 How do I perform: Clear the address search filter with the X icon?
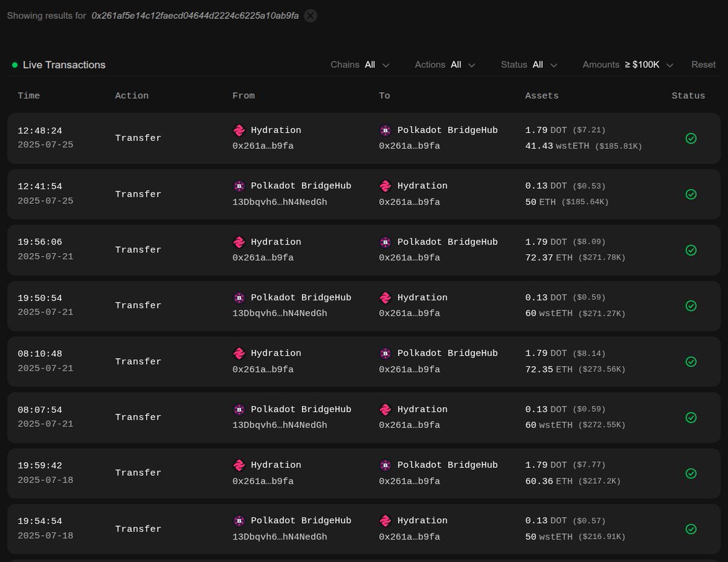click(310, 16)
